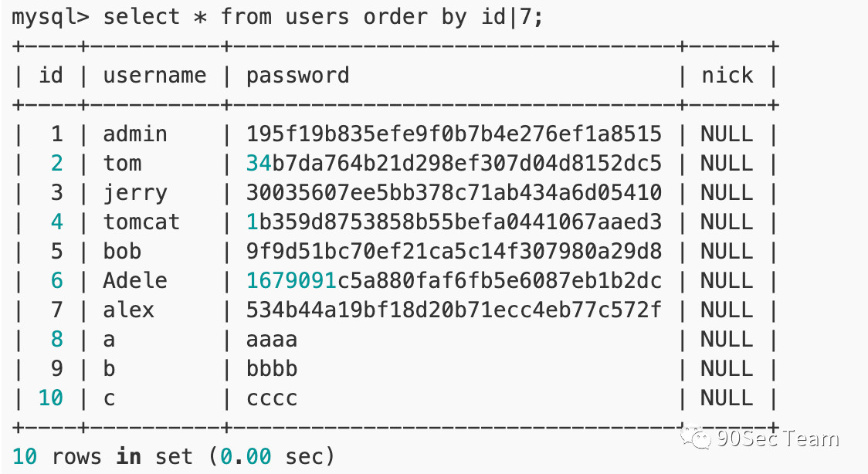Image resolution: width=868 pixels, height=474 pixels.
Task: Click the tomcat username cell
Action: (142, 222)
